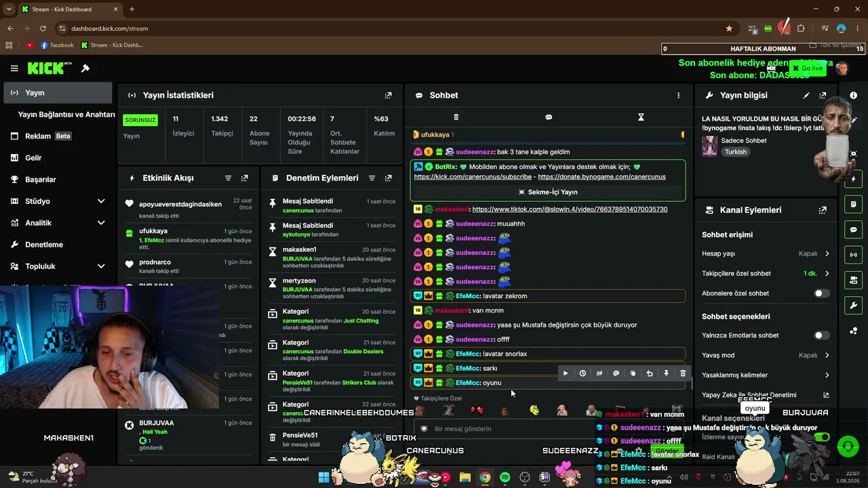This screenshot has height=488, width=868.
Task: Click the lightning bolt icon in right rail
Action: (x=853, y=180)
